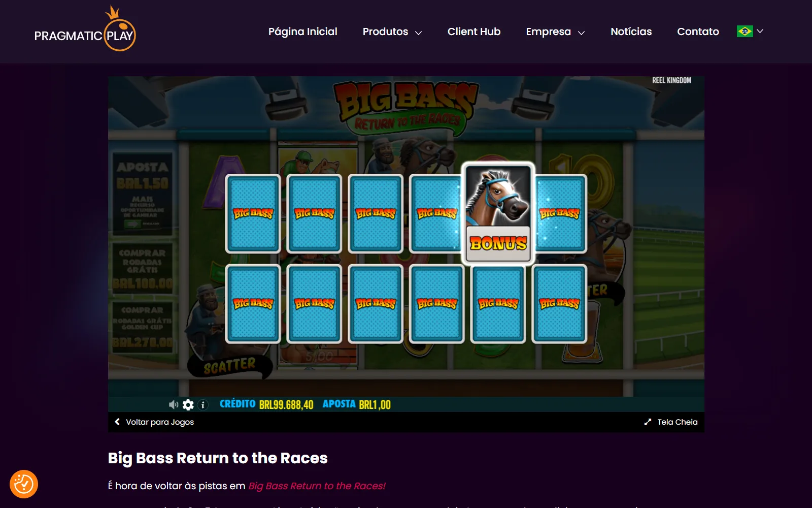Open the pink Big Bass Return to the Races link
This screenshot has height=508, width=812.
pos(317,486)
